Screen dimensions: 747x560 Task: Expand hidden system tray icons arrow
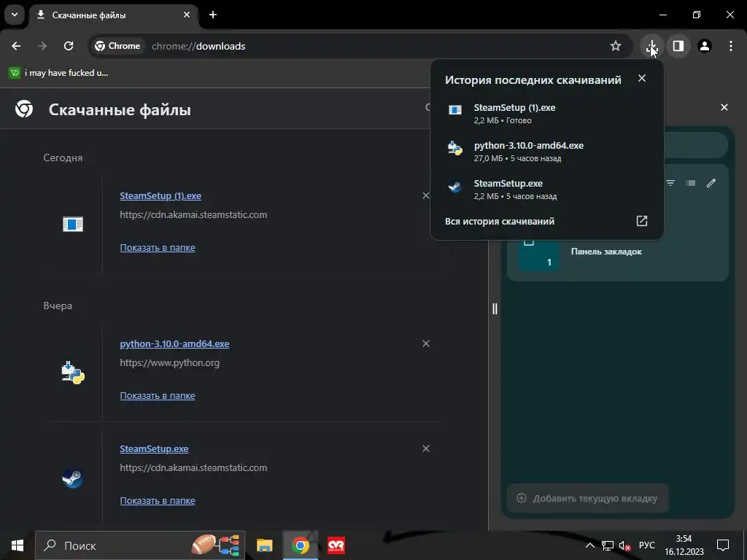click(589, 545)
